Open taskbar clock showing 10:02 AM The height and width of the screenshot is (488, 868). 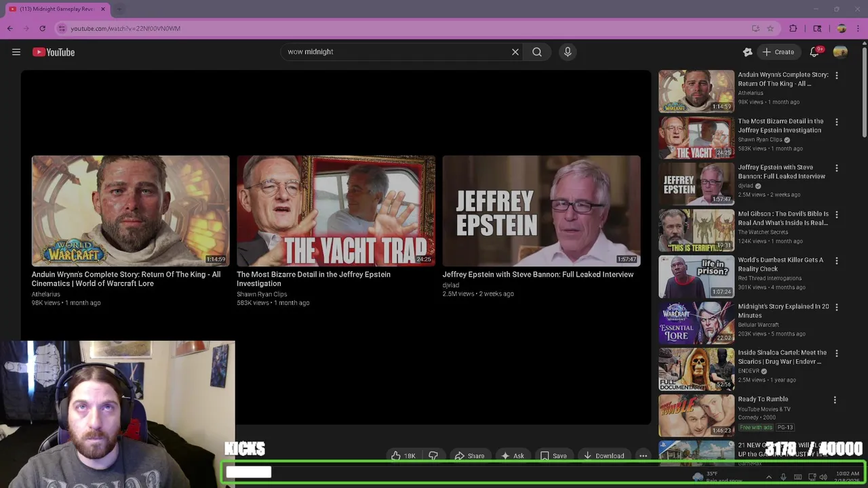(x=848, y=477)
